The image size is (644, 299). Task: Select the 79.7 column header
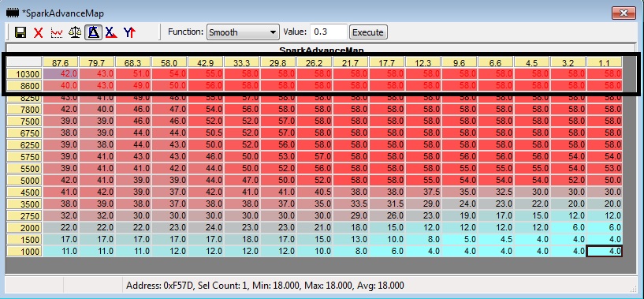point(97,62)
